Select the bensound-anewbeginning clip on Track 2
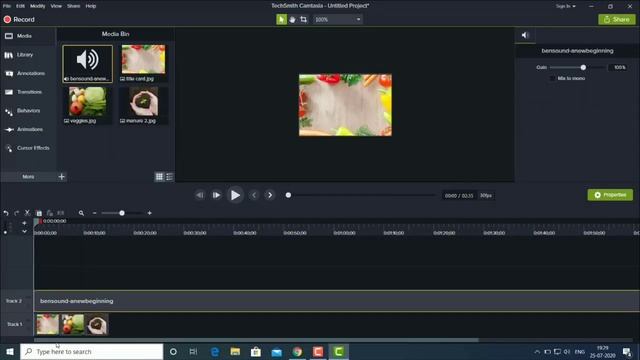Screen dimensions: 640x360 337,301
